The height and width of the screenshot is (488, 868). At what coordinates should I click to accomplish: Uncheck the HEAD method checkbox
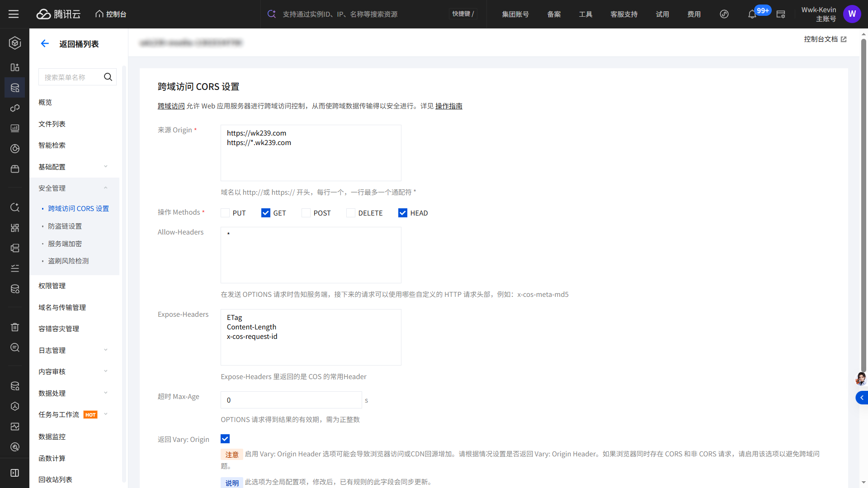tap(403, 213)
